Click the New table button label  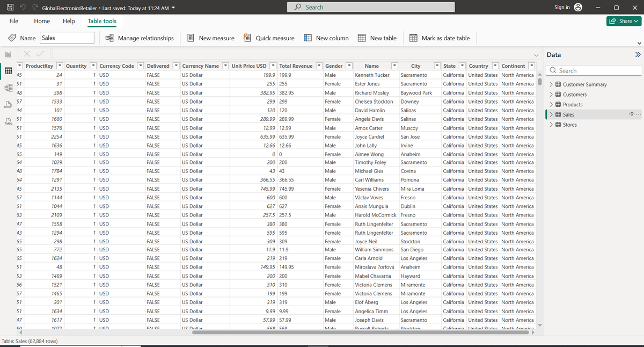[x=383, y=38]
